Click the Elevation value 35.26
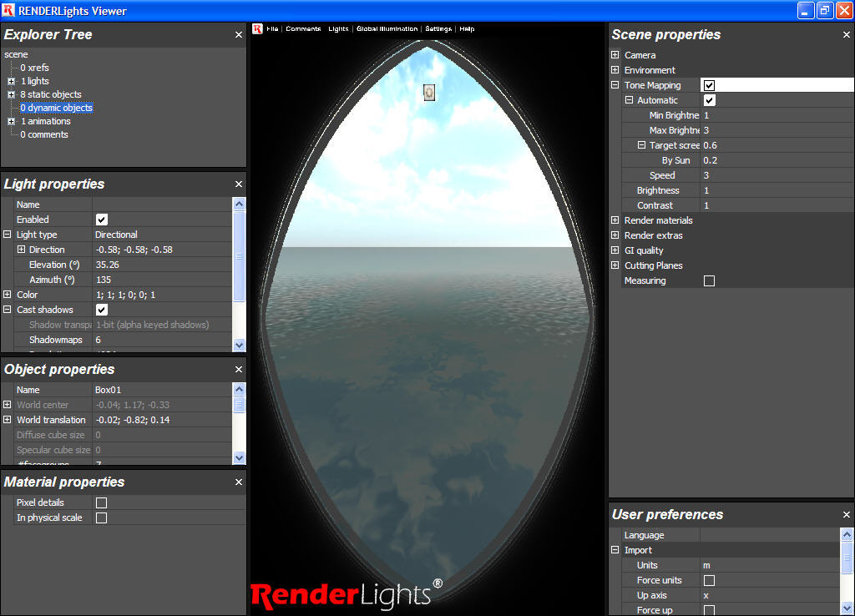The height and width of the screenshot is (616, 855). [162, 265]
